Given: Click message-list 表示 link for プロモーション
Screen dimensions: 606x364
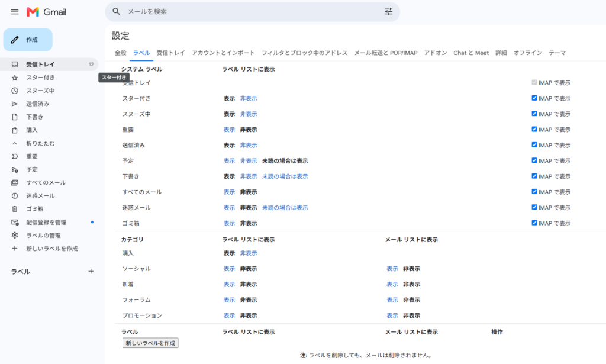Looking at the screenshot, I should pyautogui.click(x=392, y=315).
